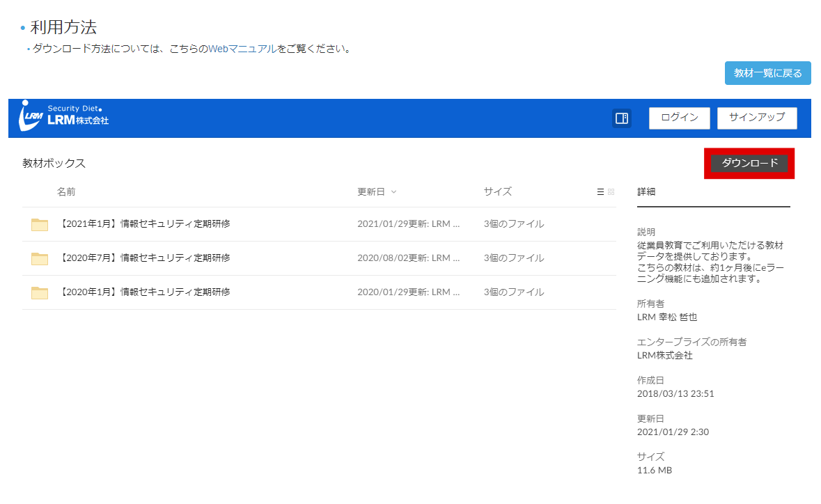Click created date 2018/03/13 23:51
The width and height of the screenshot is (821, 504).
pos(675,393)
